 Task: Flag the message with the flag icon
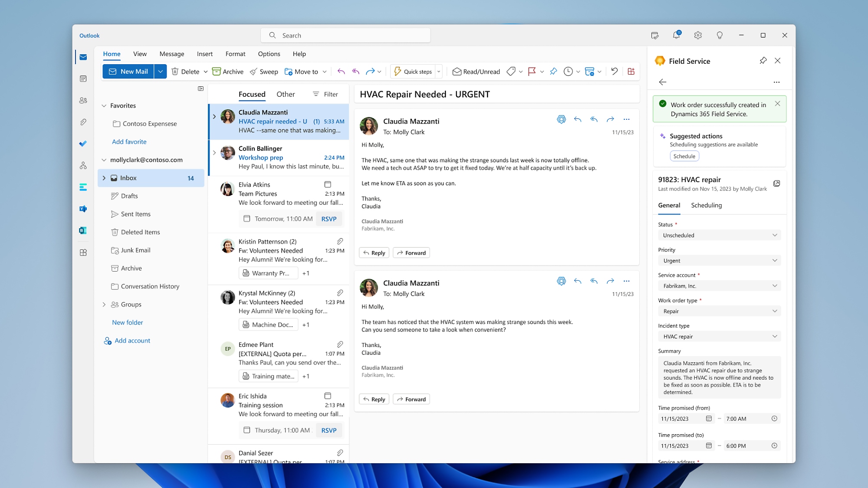(532, 72)
